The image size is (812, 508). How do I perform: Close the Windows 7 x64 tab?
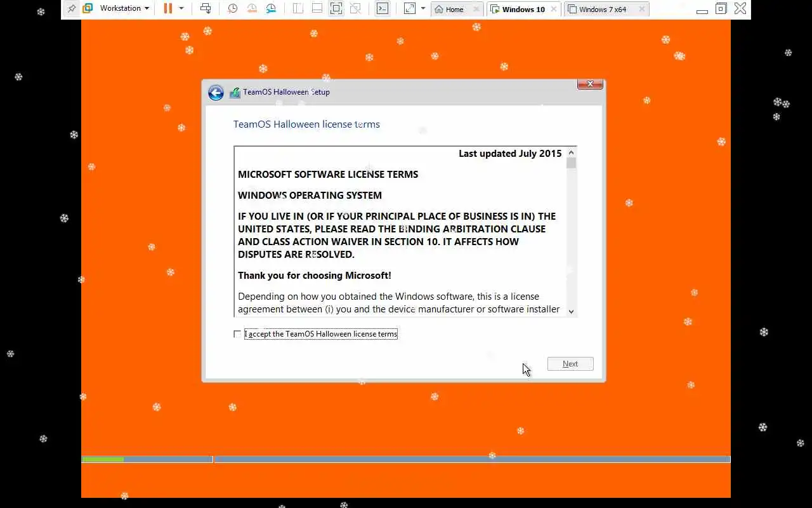pos(642,10)
